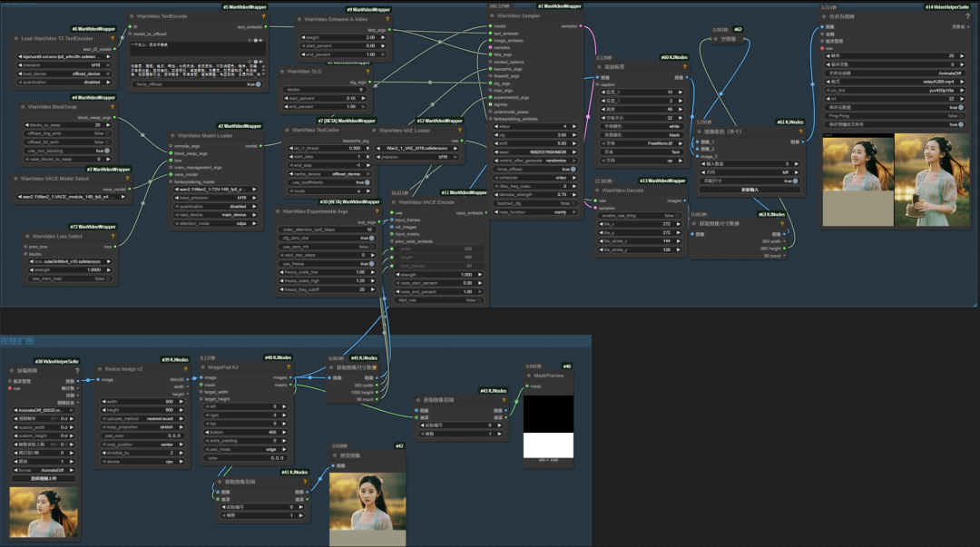Click the help icon on Resize Image v2 node
The height and width of the screenshot is (547, 980).
click(x=185, y=369)
